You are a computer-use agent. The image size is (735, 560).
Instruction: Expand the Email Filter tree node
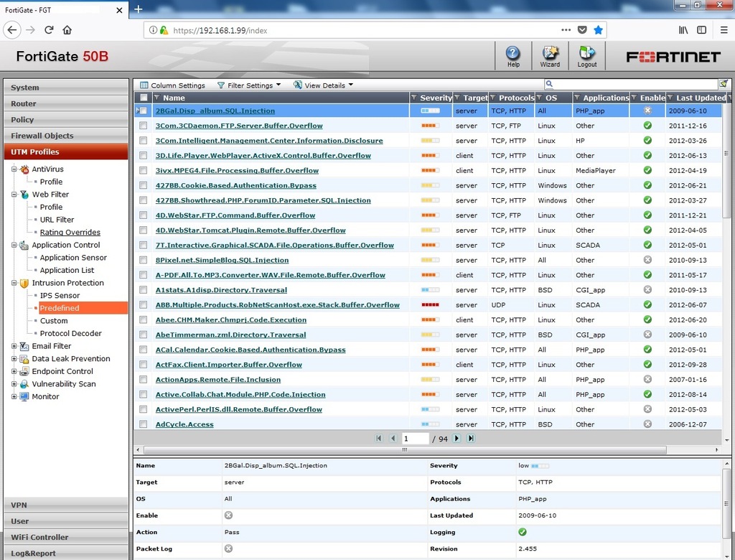[14, 346]
